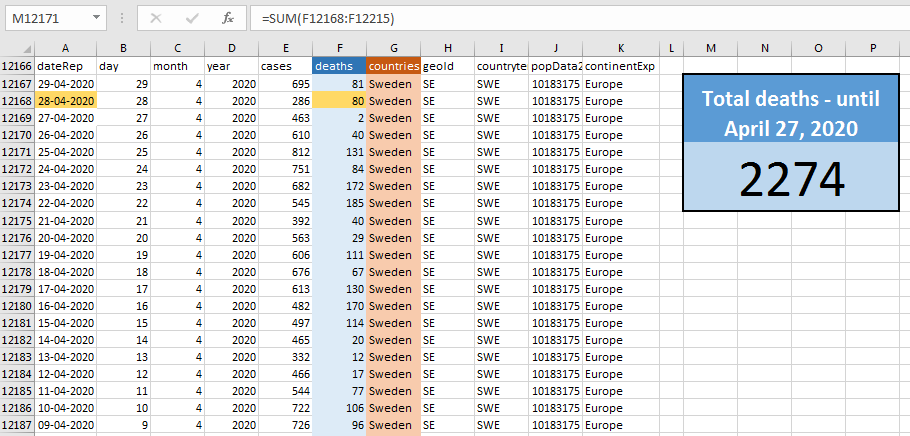Select column G header
The height and width of the screenshot is (436, 910).
(x=393, y=48)
